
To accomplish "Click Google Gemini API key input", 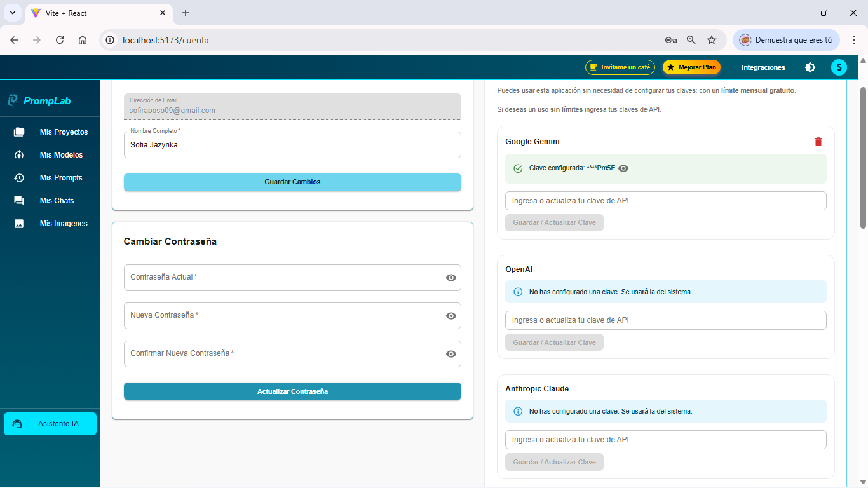I will point(666,201).
